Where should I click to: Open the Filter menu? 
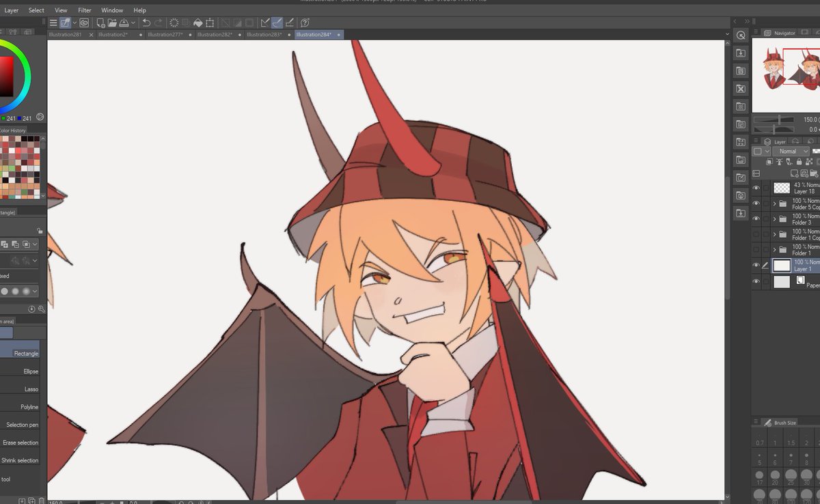[x=85, y=10]
